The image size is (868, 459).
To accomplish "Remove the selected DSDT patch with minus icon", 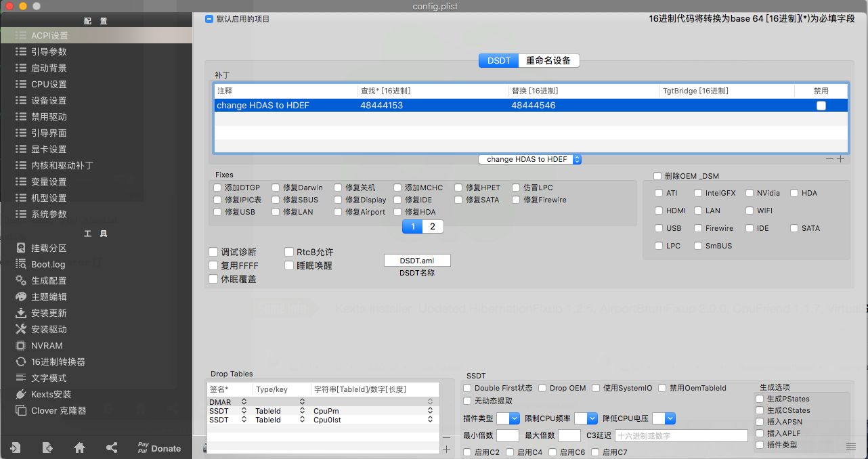I will click(x=829, y=159).
